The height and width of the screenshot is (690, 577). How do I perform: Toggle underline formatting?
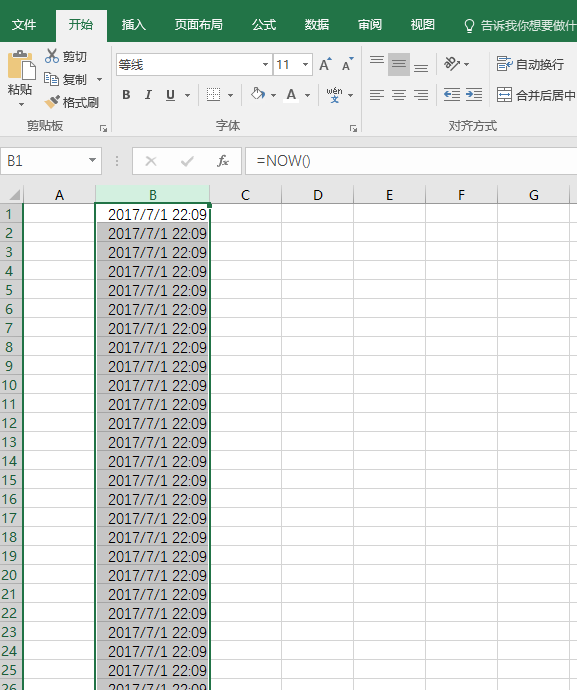[170, 95]
